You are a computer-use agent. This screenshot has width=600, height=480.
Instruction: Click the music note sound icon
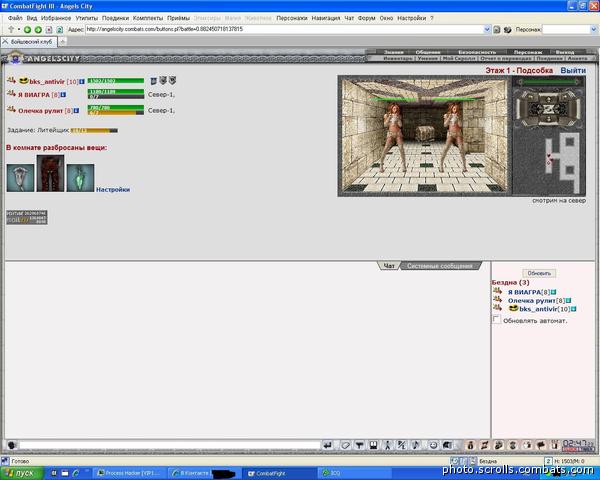[x=416, y=445]
